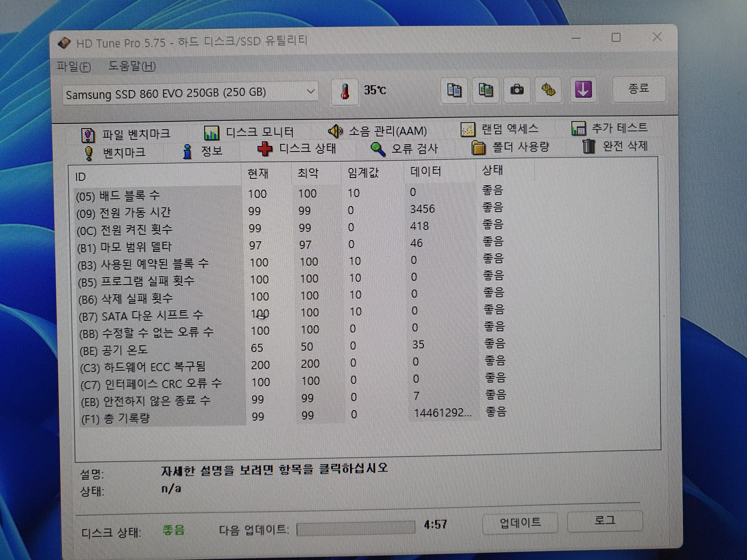Click the purple down-arrow minimize-to-tray icon

pos(583,89)
